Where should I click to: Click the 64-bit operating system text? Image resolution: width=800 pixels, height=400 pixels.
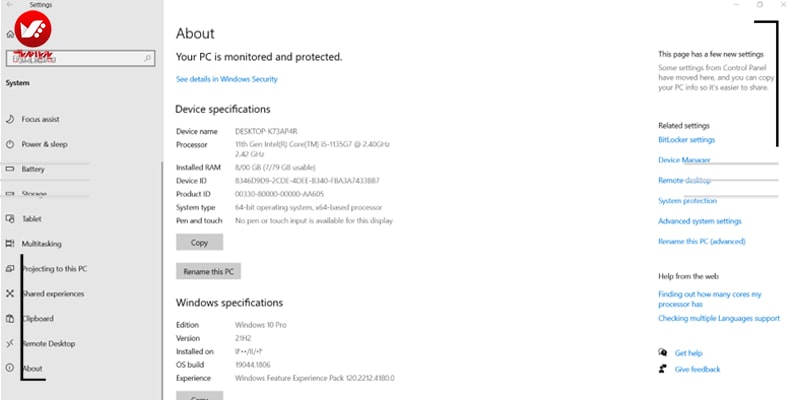tap(308, 208)
